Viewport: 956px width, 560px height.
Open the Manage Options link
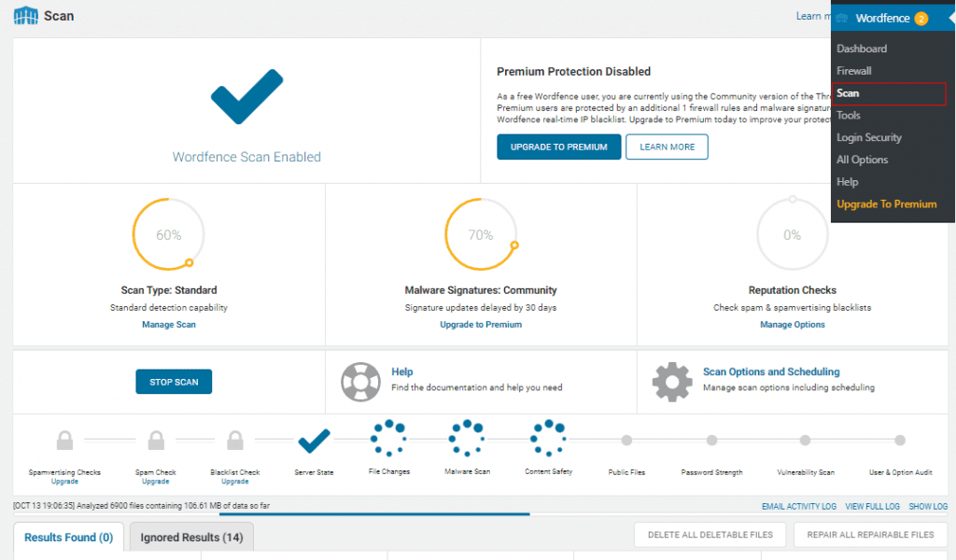click(x=793, y=325)
